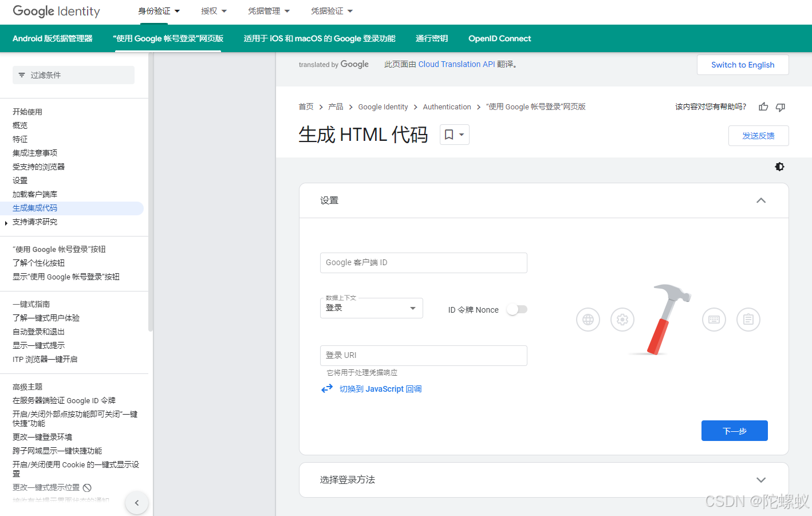Open 了解个性化按钮 in the sidebar
The height and width of the screenshot is (516, 812).
[x=39, y=263]
